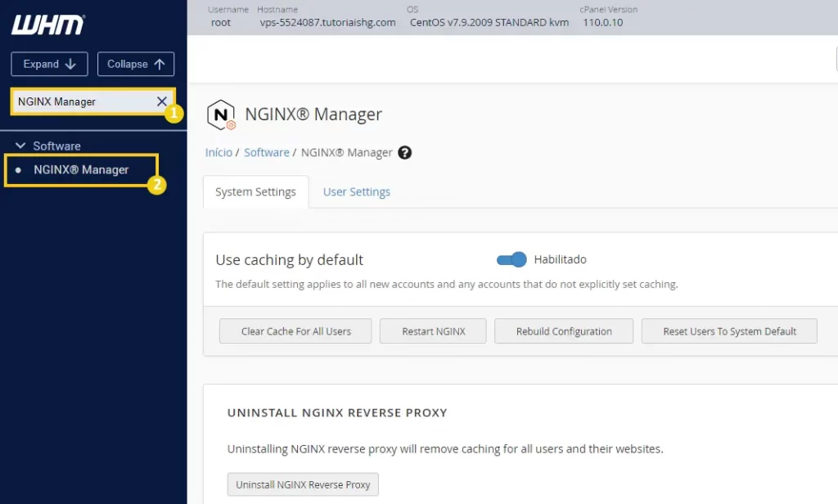Viewport: 838px width, 504px height.
Task: Click the hostname vps-5524087.tutoriaishg.com
Action: coord(327,22)
